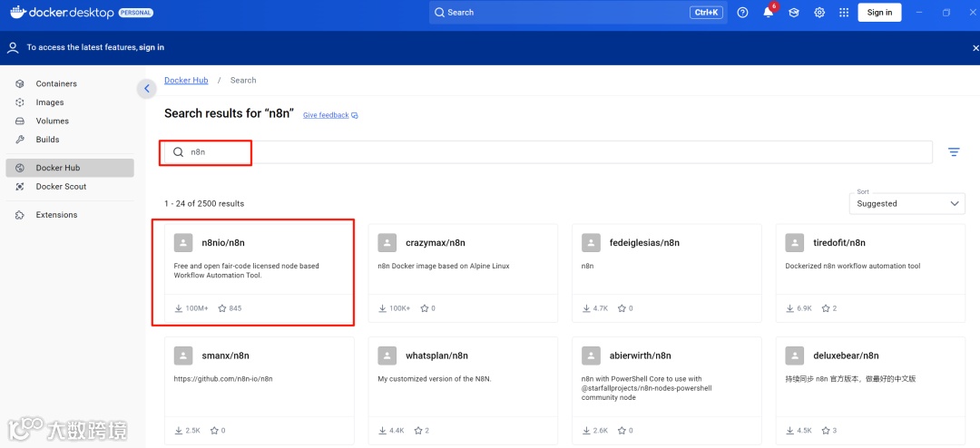Open Builds in the sidebar
The image size is (980, 448).
[70, 140]
